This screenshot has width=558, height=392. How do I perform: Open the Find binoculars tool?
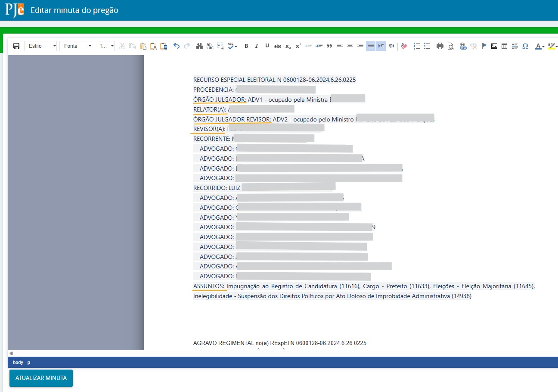pyautogui.click(x=199, y=46)
